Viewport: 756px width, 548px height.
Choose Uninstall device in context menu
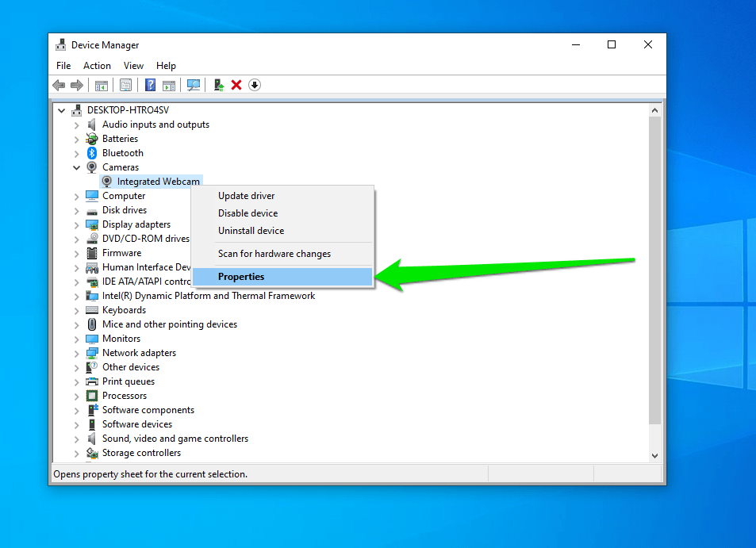282,230
